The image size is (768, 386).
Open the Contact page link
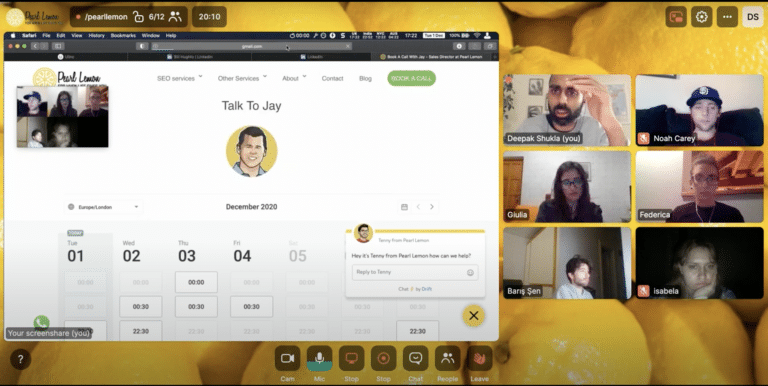tap(332, 78)
